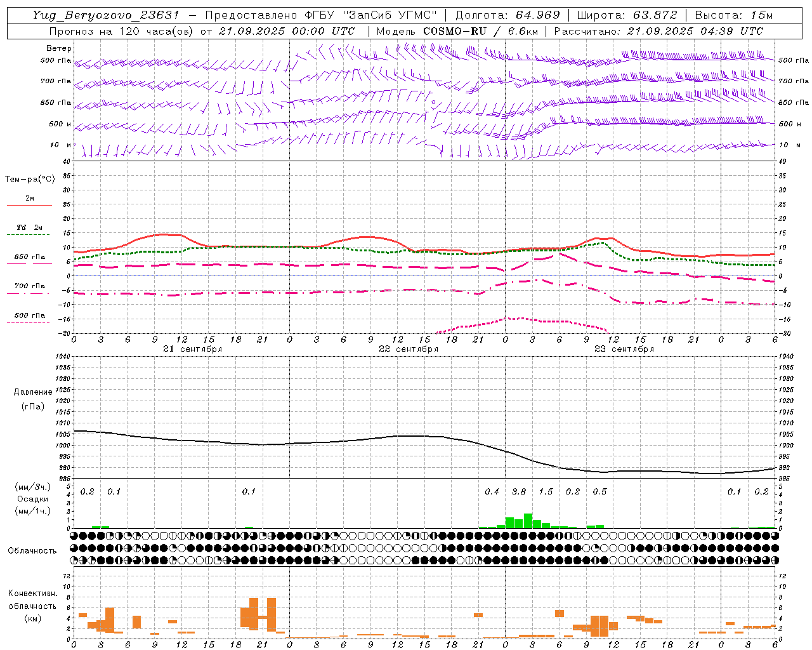Click the Td 2м dew point legend entry
The height and width of the screenshot is (650, 812).
pyautogui.click(x=30, y=227)
